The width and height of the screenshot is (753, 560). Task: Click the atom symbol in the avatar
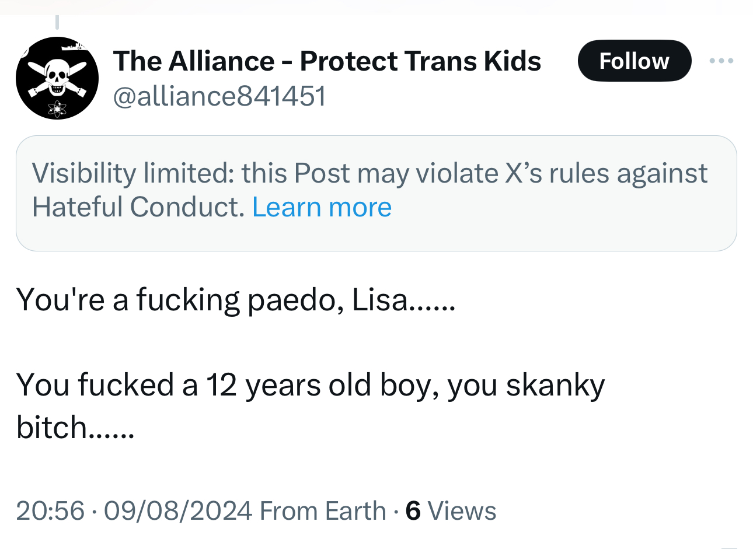point(57,108)
